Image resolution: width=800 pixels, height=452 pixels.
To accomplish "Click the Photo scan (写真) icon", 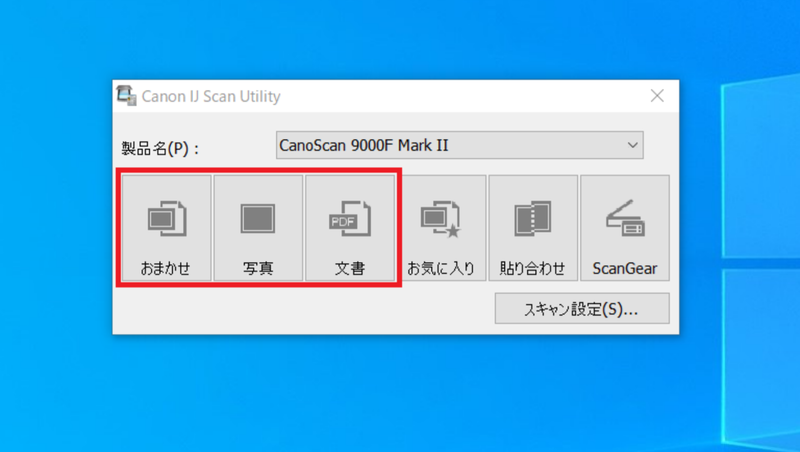I will coord(258,218).
